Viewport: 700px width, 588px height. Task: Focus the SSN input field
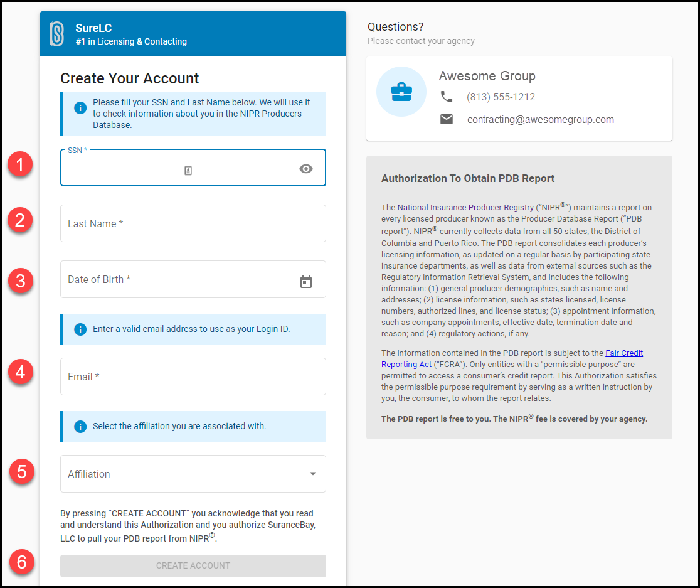coord(193,168)
